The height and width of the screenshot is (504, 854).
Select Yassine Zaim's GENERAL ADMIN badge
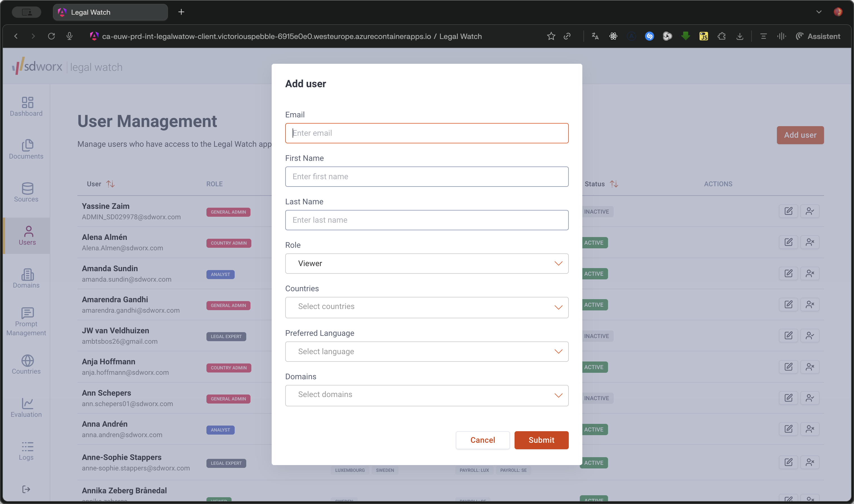pos(228,212)
